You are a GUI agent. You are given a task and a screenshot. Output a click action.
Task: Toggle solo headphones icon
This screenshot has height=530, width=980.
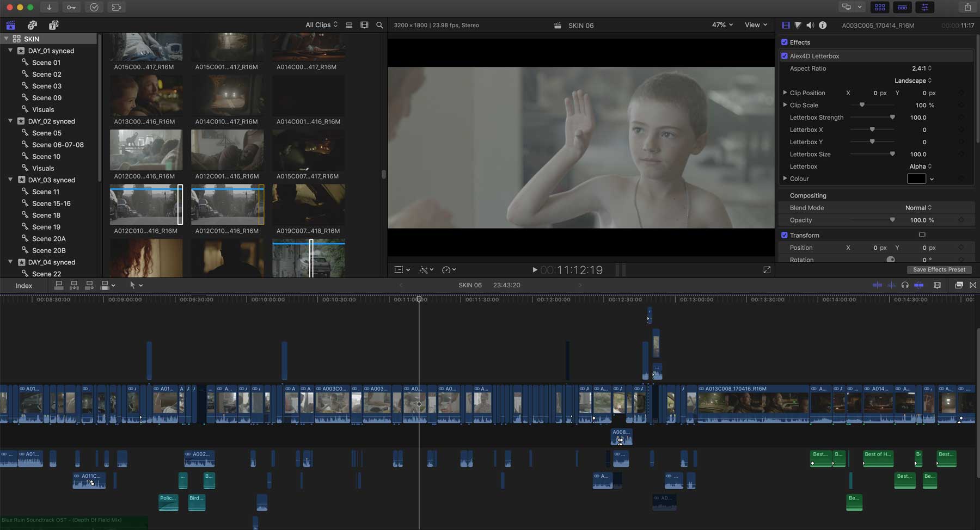[905, 285]
